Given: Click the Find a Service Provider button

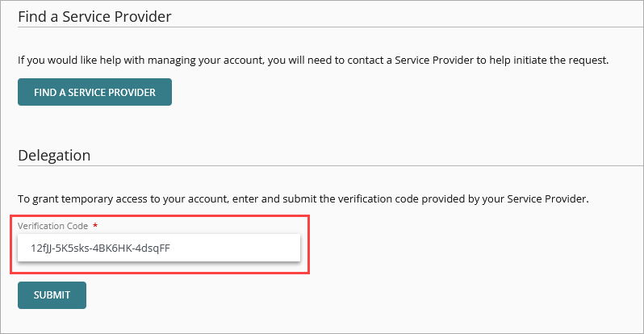Looking at the screenshot, I should coord(94,92).
